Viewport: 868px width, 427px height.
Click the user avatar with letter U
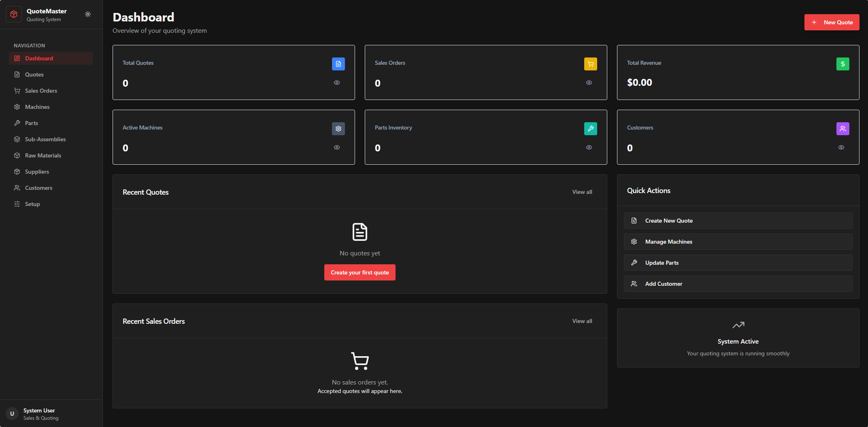(12, 414)
